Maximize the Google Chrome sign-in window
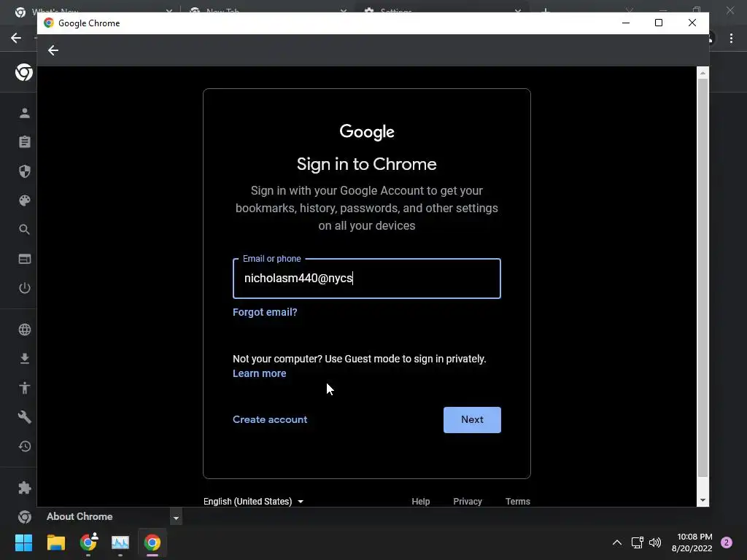Viewport: 747px width, 560px height. coord(659,23)
